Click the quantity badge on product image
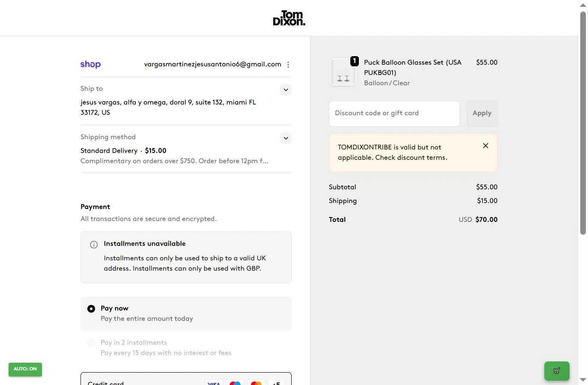The image size is (588, 385). pyautogui.click(x=355, y=61)
